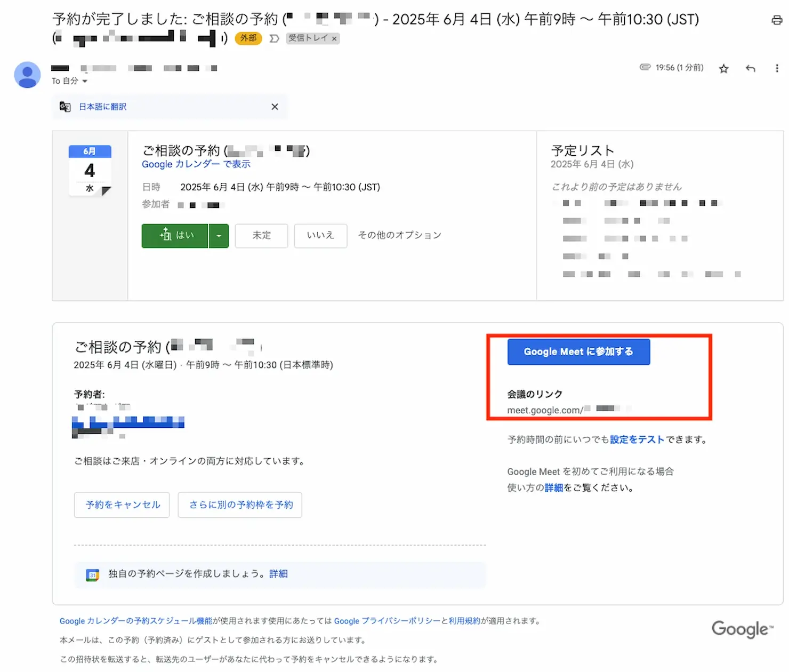Open Google プライバシーポリシー link

387,621
